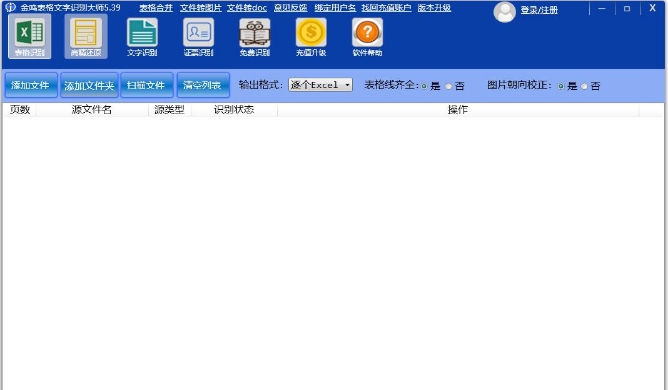Open 证票识别 ID card recognition
Screen dimensions: 668x390
point(198,37)
